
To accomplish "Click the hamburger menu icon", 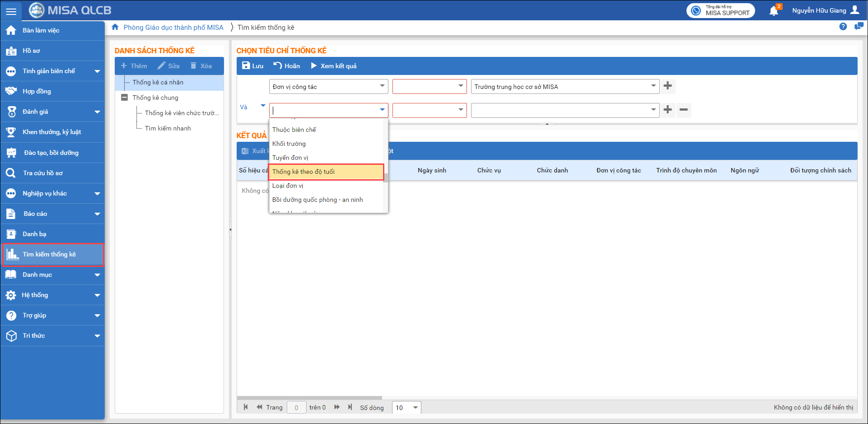I will click(x=11, y=11).
